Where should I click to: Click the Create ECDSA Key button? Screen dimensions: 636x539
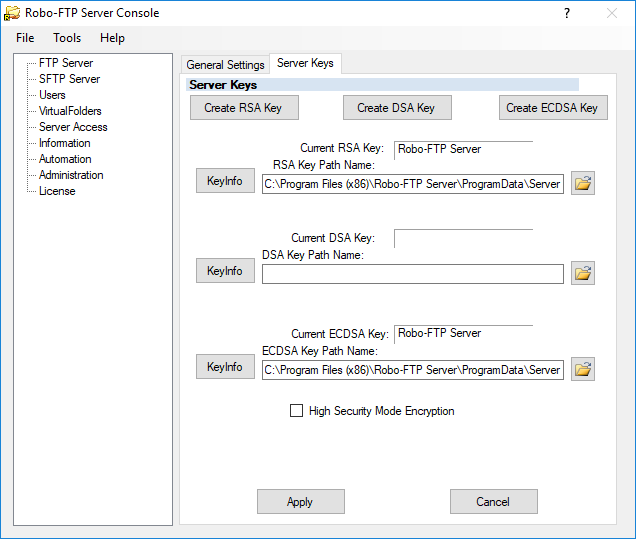(553, 107)
